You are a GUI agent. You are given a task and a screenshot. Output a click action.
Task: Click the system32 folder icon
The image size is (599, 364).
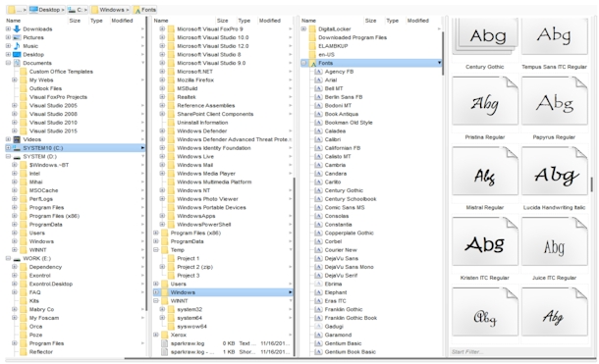click(171, 309)
